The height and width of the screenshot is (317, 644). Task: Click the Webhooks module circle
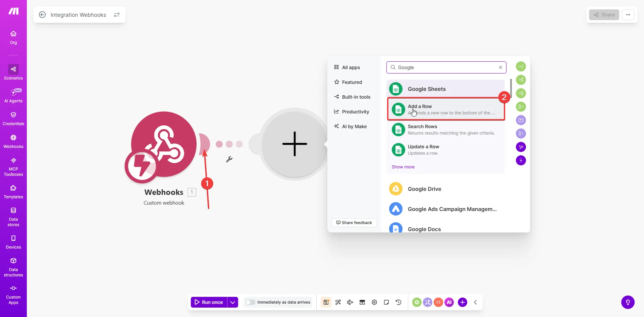(x=164, y=144)
